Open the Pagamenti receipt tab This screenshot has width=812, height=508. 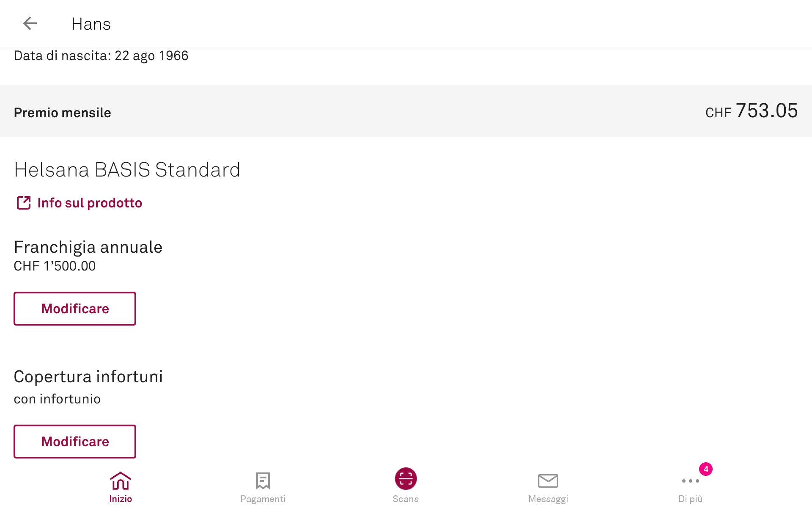click(263, 487)
